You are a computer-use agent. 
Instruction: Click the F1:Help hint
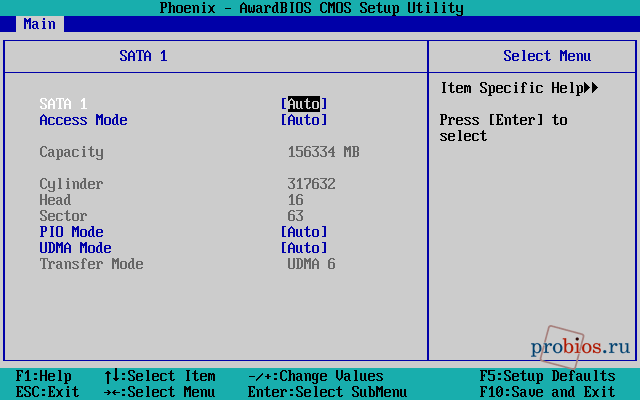(x=44, y=376)
